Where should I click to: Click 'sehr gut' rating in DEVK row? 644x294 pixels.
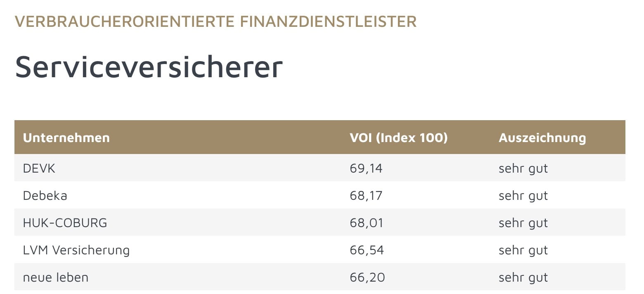point(523,168)
